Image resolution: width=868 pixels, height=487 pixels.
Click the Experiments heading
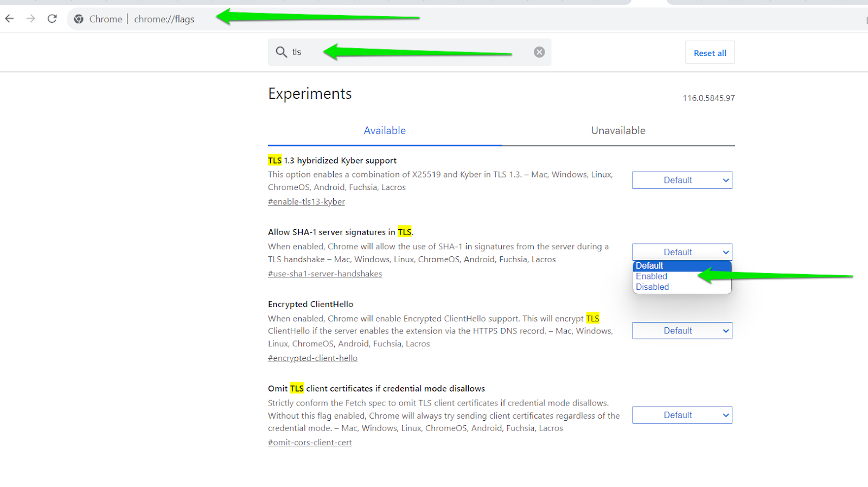[x=310, y=94]
